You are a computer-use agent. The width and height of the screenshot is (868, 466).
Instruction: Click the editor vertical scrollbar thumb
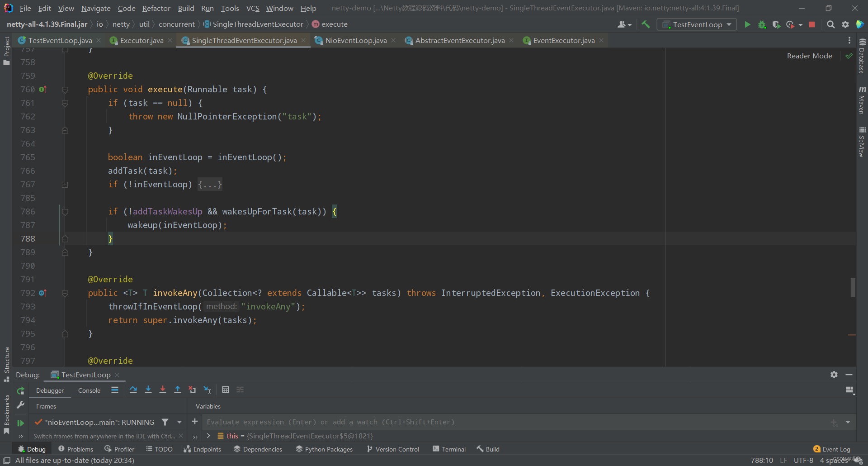853,287
